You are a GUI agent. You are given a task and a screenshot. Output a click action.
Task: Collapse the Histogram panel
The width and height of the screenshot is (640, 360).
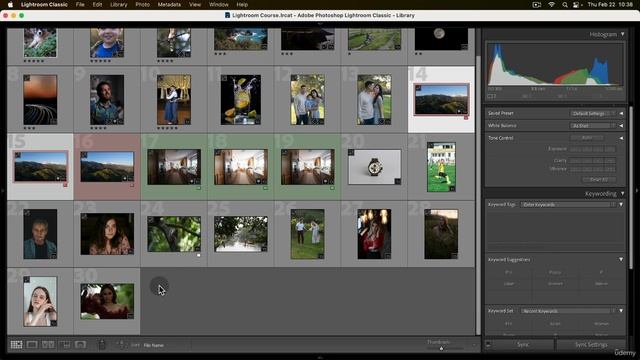pos(622,34)
